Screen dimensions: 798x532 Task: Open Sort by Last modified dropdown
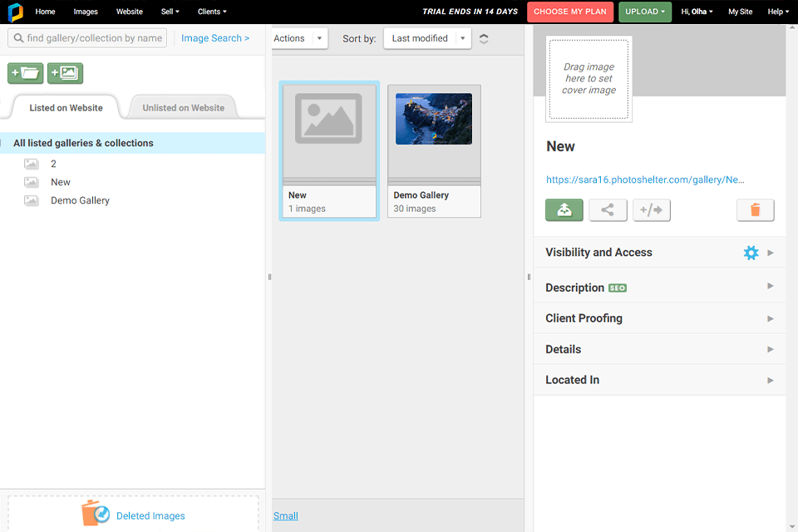pos(427,38)
